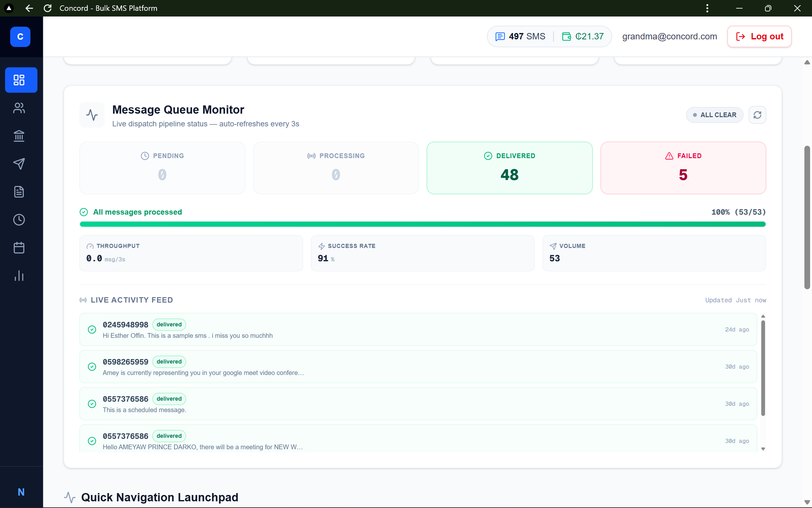Screen dimensions: 812x508
Task: Click the SMS message icon in header
Action: click(x=500, y=36)
